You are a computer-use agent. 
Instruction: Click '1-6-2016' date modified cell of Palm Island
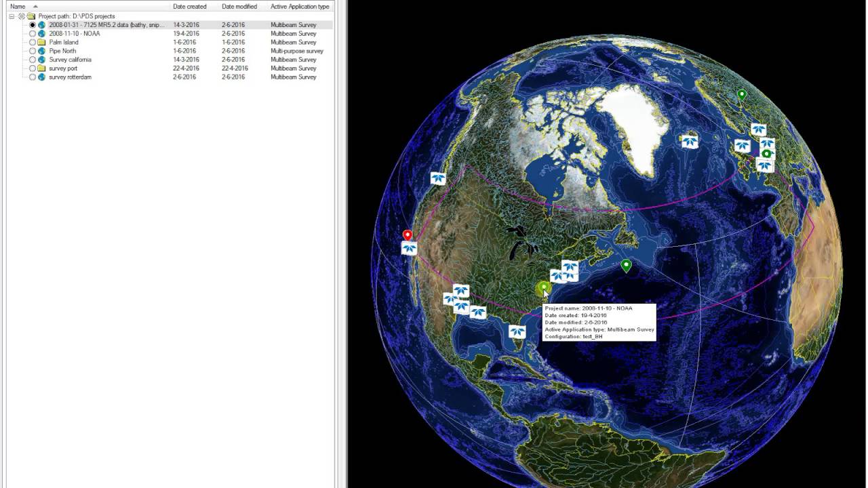coord(233,42)
